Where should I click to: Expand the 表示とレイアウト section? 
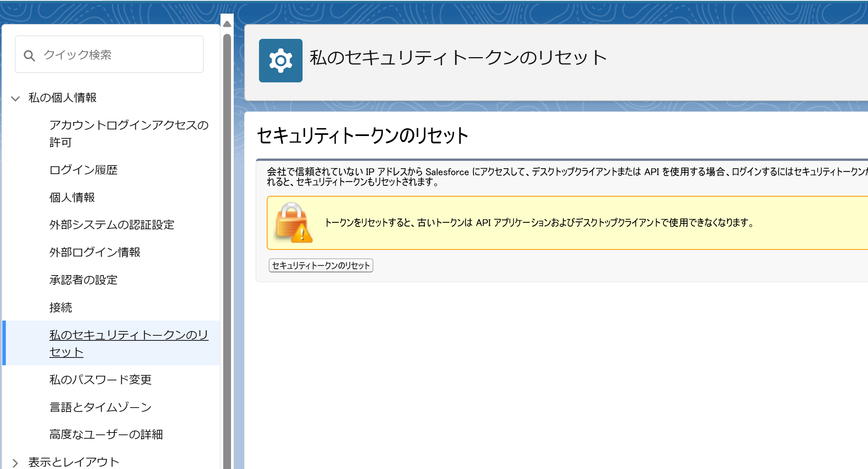16,462
